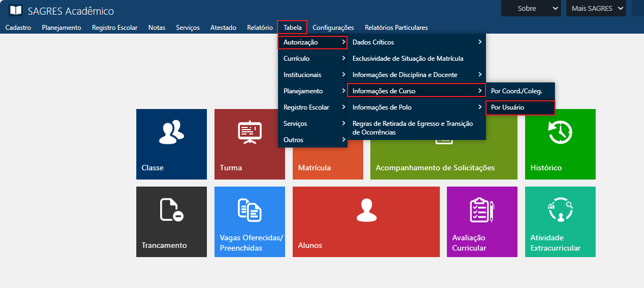Screen dimensions: 644x288
Task: Open Avaliação Curricular checklist icon
Action: coord(482,210)
